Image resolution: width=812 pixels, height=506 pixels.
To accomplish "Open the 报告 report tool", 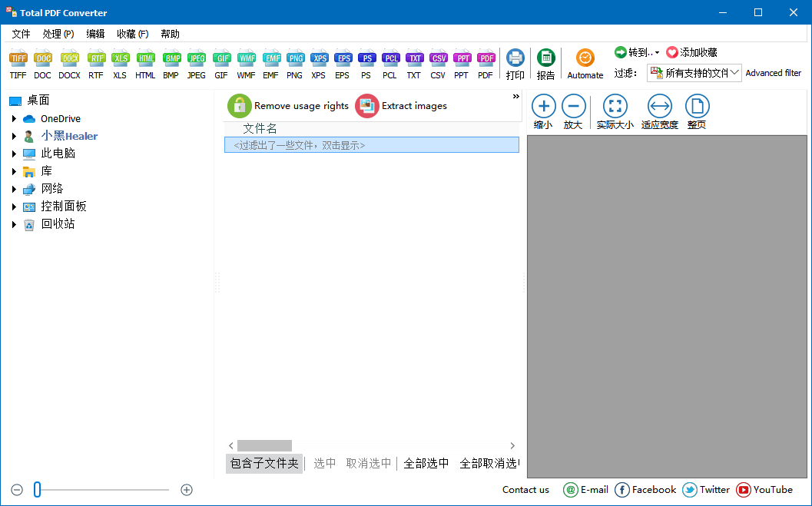I will pos(546,61).
